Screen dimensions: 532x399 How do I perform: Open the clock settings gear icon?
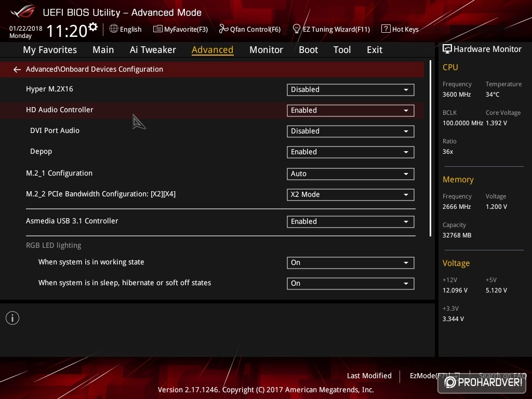93,27
